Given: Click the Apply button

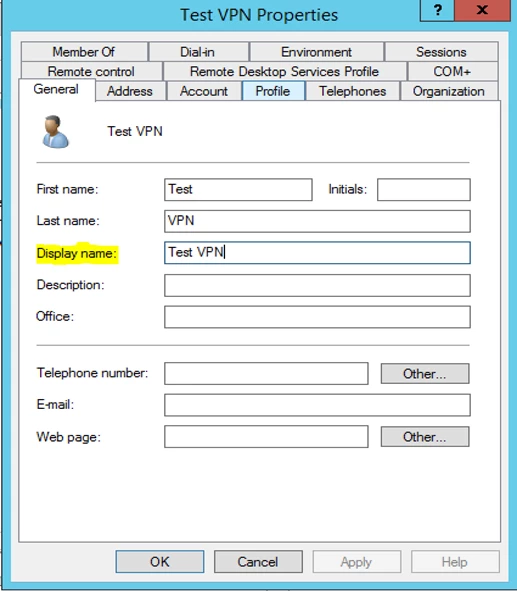Looking at the screenshot, I should point(356,562).
